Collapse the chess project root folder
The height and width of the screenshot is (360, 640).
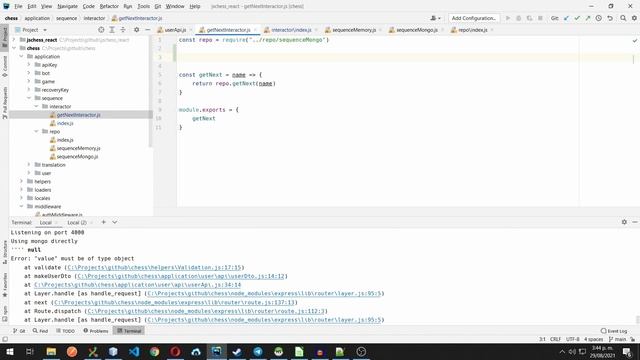(x=15, y=48)
